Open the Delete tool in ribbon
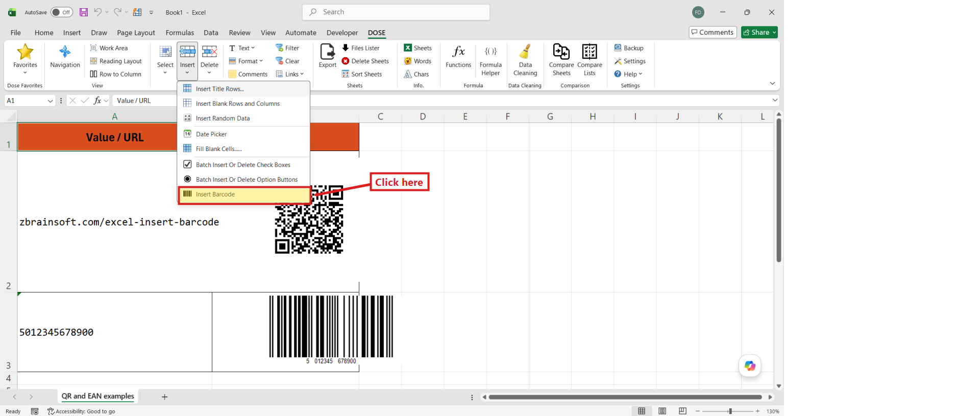 click(209, 60)
